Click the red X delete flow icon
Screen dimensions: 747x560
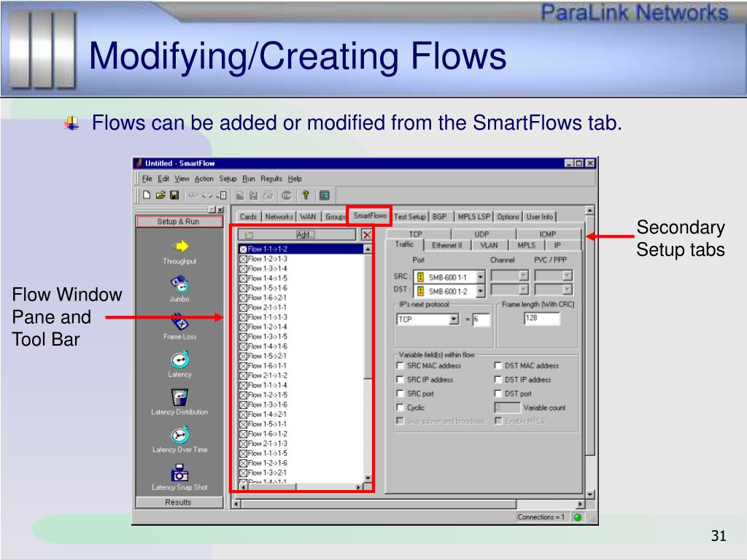click(x=367, y=235)
